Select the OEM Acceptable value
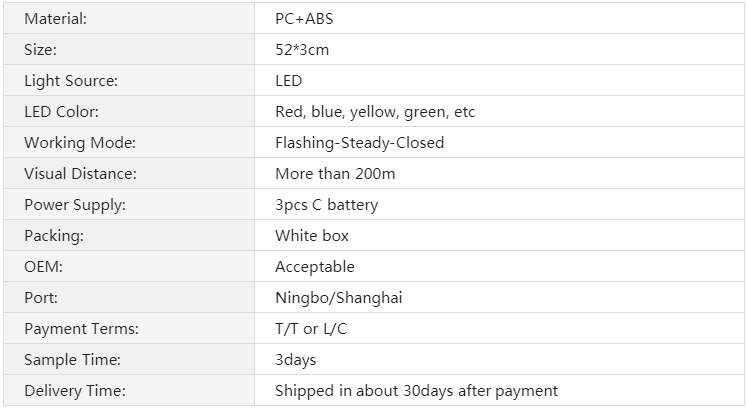The height and width of the screenshot is (408, 747). (x=315, y=267)
